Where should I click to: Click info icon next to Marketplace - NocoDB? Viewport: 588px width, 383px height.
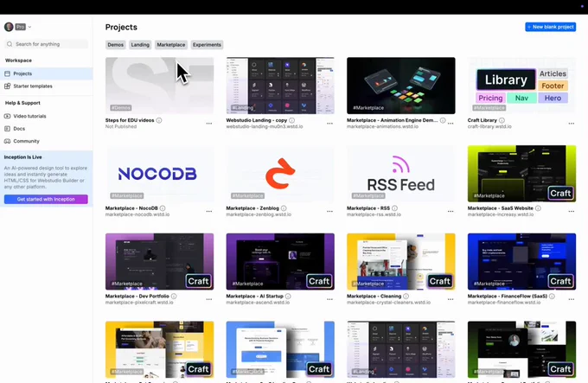171,208
